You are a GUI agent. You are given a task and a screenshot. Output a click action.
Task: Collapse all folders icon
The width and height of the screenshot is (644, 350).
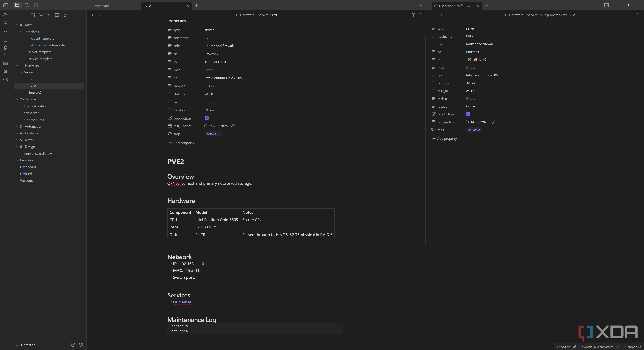coord(65,15)
